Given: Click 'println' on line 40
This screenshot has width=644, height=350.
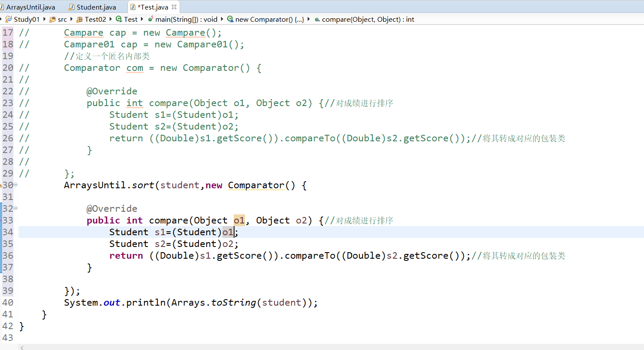Looking at the screenshot, I should pyautogui.click(x=146, y=303).
